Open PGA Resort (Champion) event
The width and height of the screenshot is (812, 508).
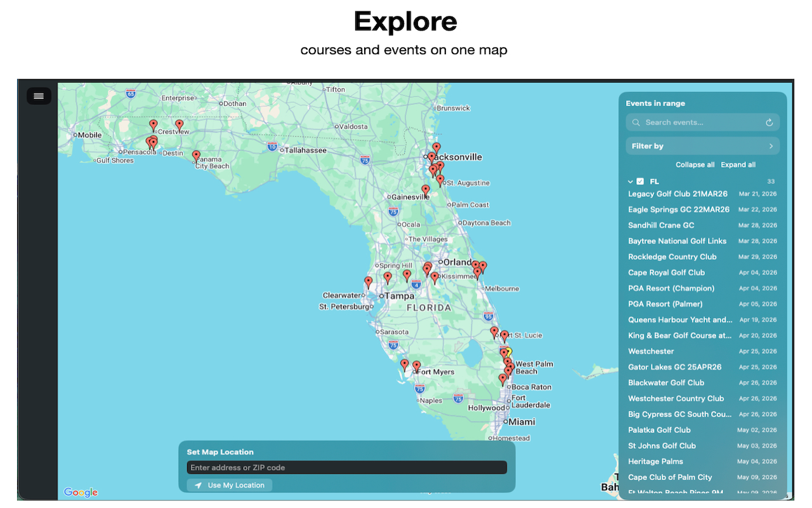pos(702,288)
